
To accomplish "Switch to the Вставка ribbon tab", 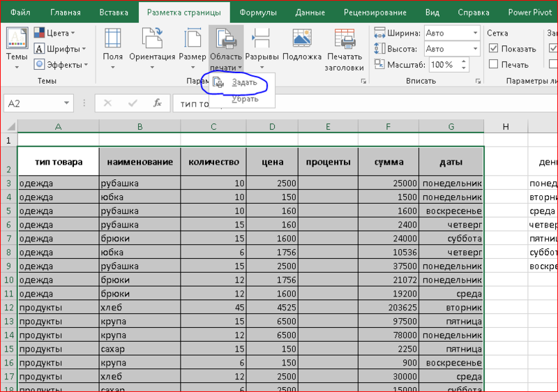I will pyautogui.click(x=114, y=12).
